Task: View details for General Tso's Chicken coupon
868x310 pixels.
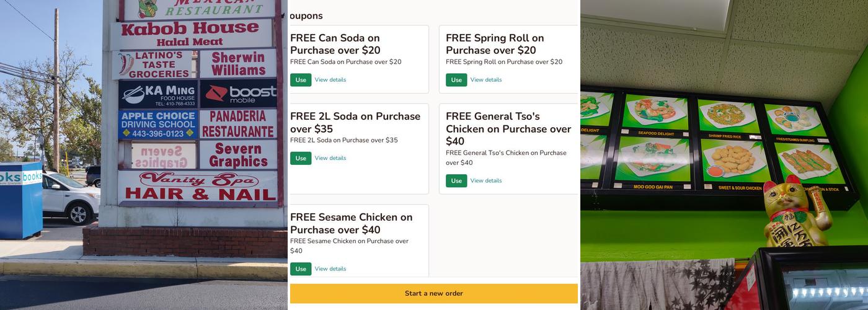Action: 486,181
